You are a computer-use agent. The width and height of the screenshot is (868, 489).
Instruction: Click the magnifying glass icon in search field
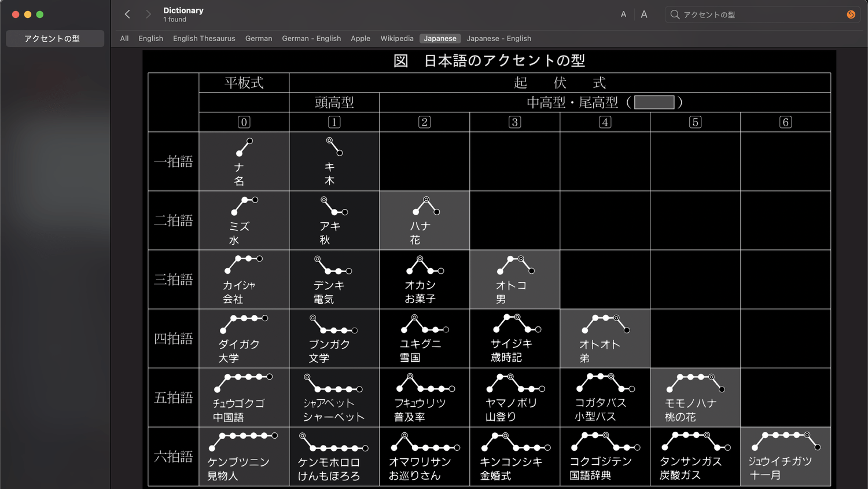(x=675, y=14)
